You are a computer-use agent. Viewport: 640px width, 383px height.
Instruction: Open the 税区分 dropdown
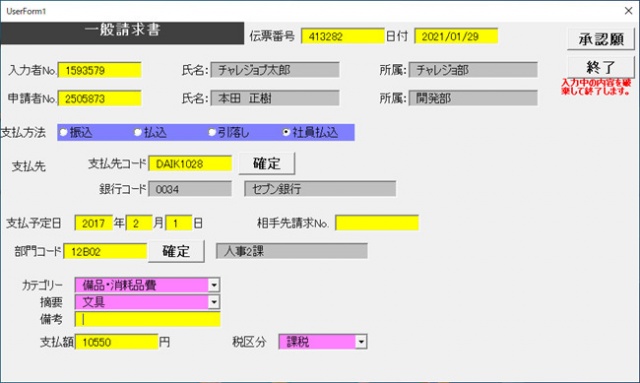(x=361, y=342)
